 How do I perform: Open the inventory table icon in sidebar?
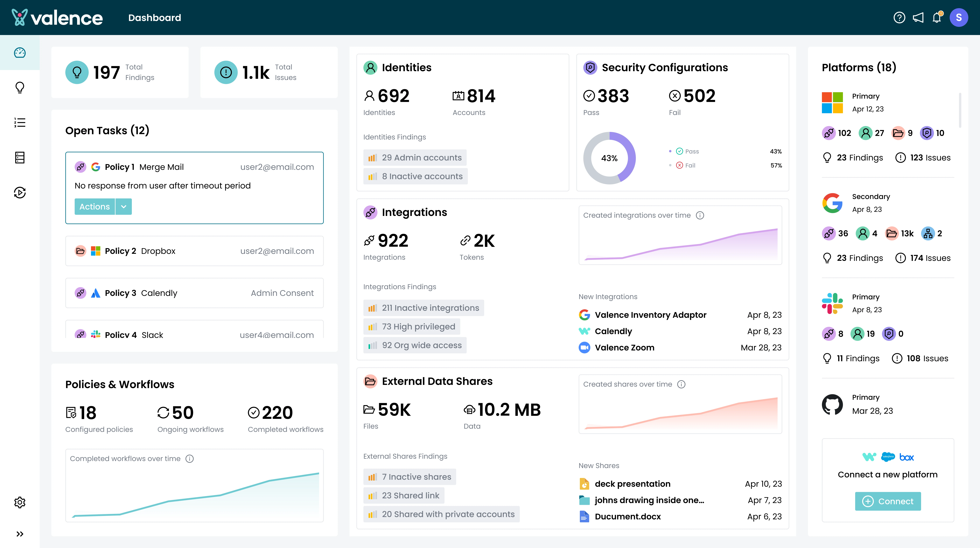click(20, 158)
